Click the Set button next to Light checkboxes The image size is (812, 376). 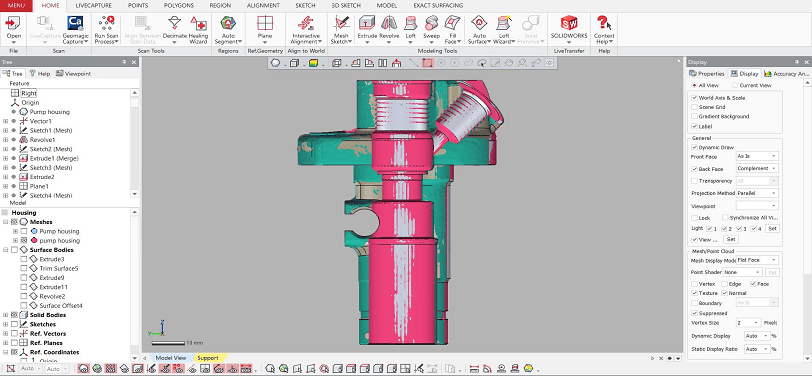[772, 228]
